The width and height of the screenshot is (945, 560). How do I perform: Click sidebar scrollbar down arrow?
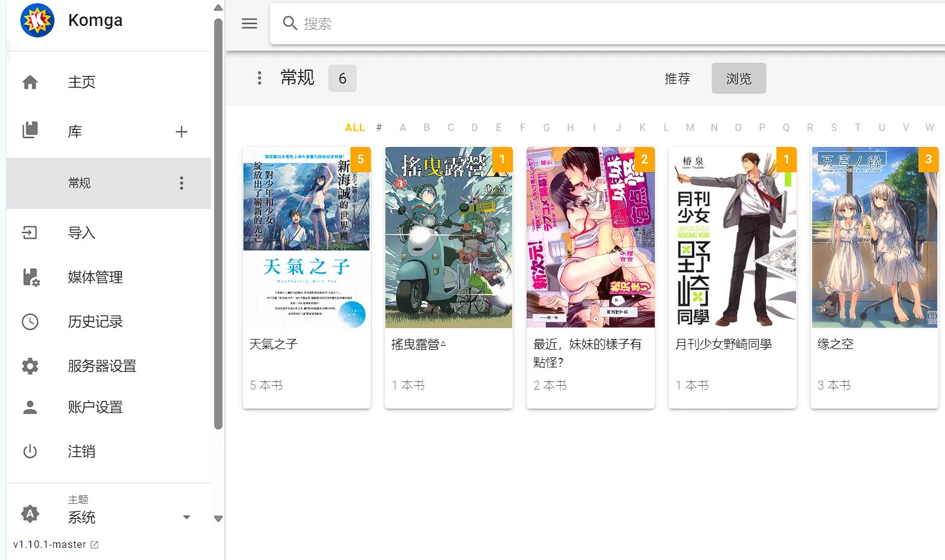click(x=218, y=519)
